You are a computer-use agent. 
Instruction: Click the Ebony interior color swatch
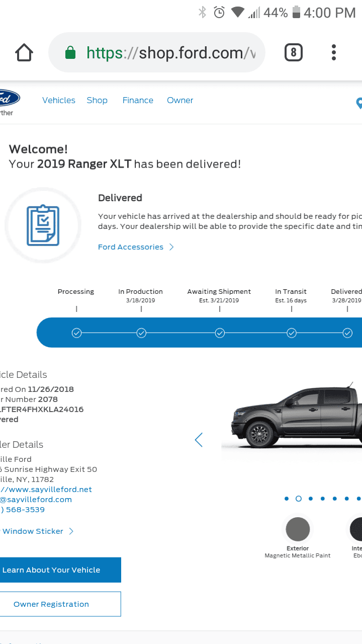[356, 529]
